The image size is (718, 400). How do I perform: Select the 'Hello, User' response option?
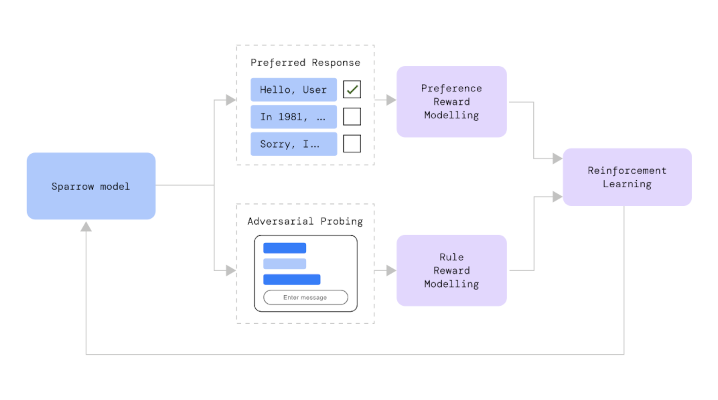pos(293,90)
